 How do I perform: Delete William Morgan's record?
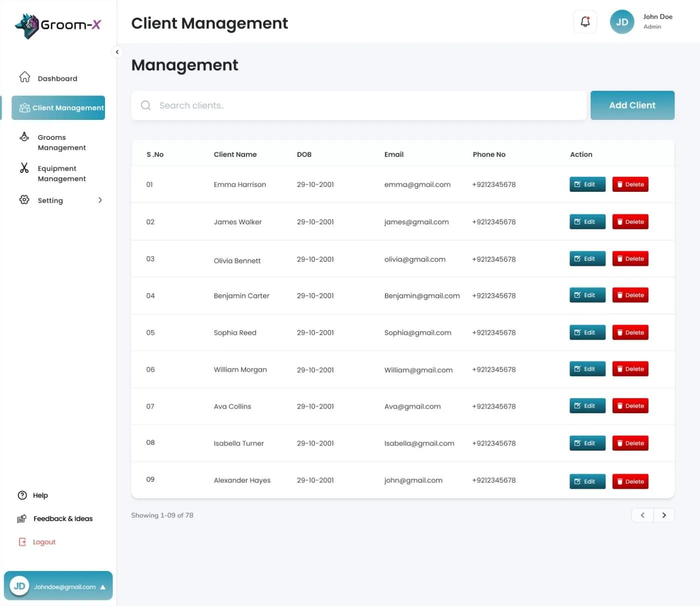click(x=630, y=369)
